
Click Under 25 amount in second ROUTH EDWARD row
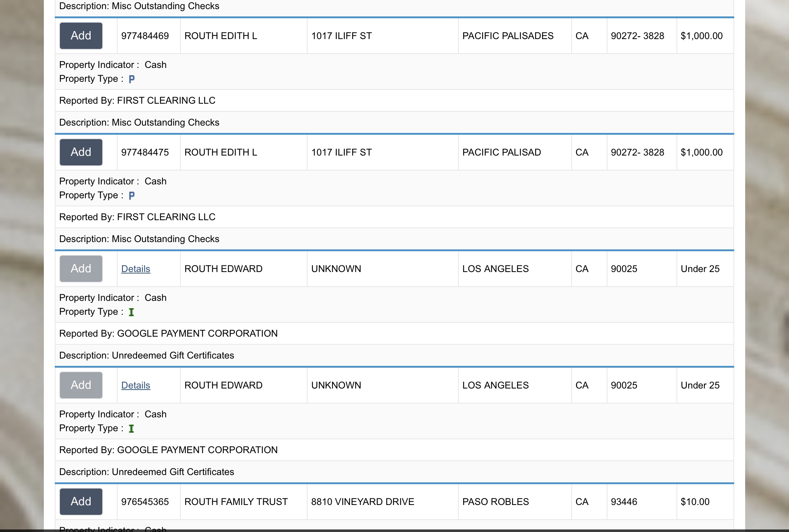700,385
